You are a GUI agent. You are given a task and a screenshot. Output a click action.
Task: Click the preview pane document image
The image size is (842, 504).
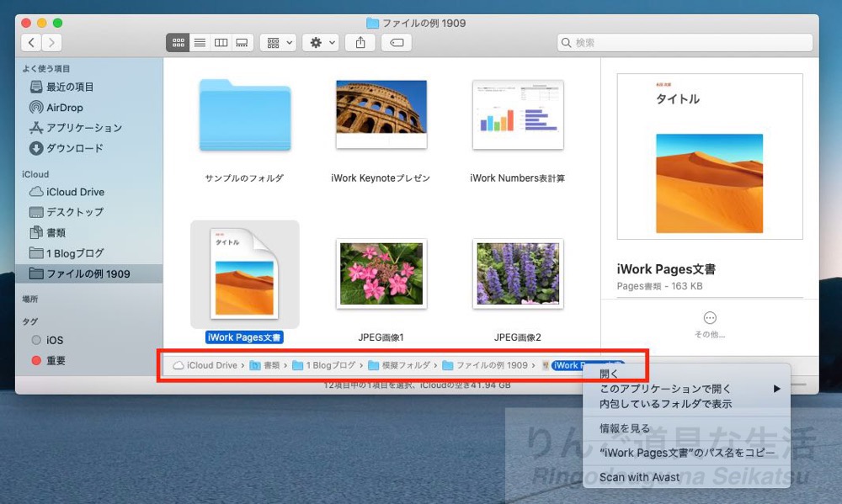710,157
